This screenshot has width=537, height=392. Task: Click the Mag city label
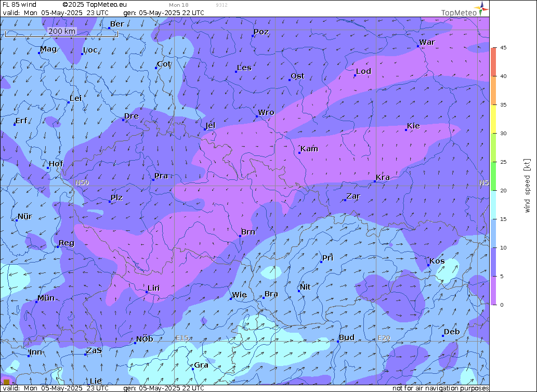pyautogui.click(x=48, y=49)
